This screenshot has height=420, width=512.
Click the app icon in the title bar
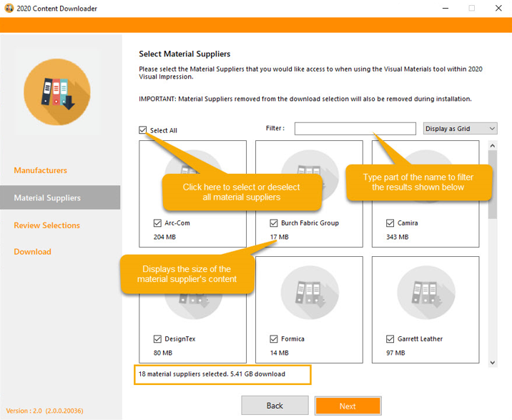[x=9, y=8]
